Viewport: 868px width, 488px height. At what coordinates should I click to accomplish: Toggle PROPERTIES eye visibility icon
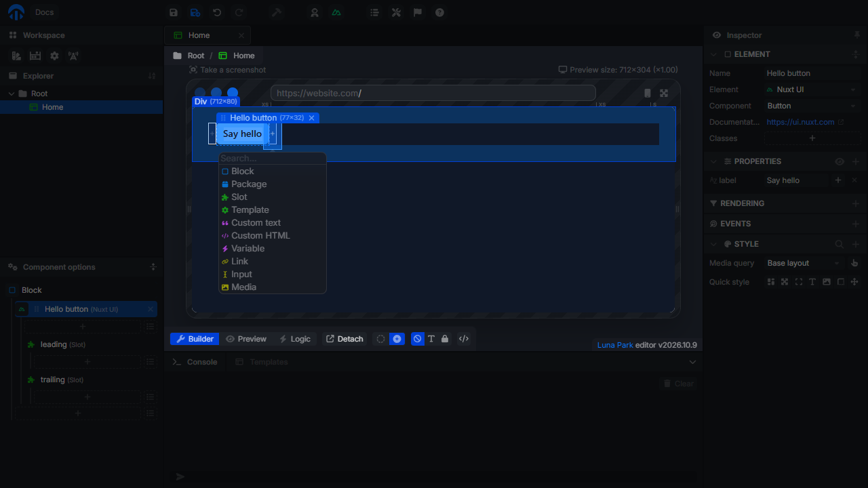coord(840,161)
